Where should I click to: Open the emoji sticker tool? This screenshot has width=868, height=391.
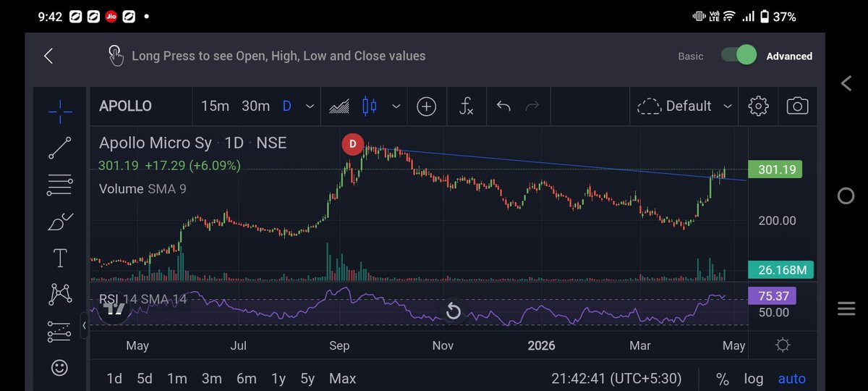tap(59, 368)
